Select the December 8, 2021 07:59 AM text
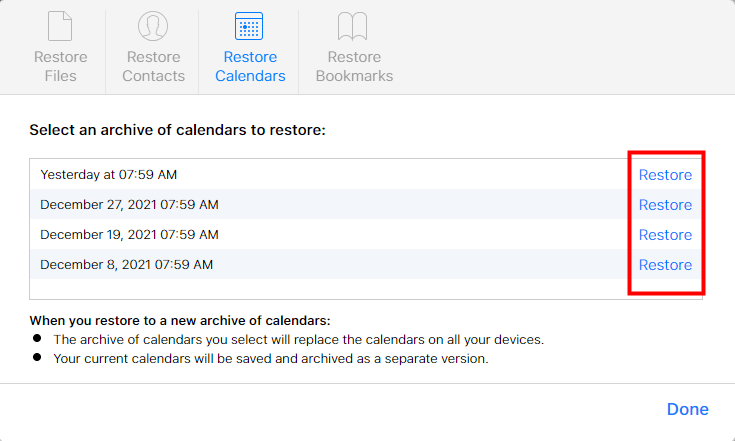This screenshot has height=441, width=735. tap(126, 265)
